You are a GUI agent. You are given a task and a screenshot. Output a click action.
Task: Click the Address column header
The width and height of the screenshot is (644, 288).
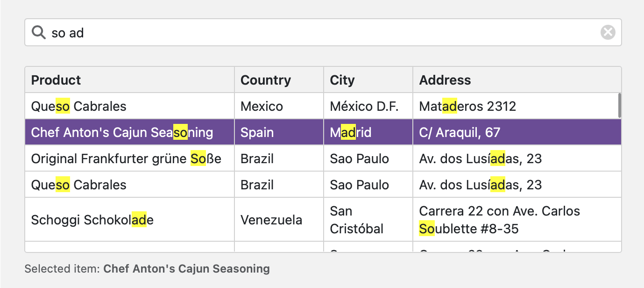(445, 80)
